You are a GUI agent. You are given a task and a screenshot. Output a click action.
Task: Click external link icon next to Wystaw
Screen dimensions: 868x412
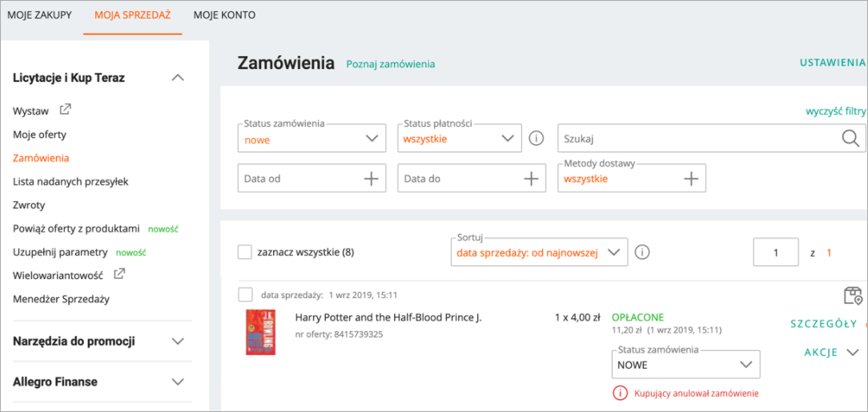[66, 110]
